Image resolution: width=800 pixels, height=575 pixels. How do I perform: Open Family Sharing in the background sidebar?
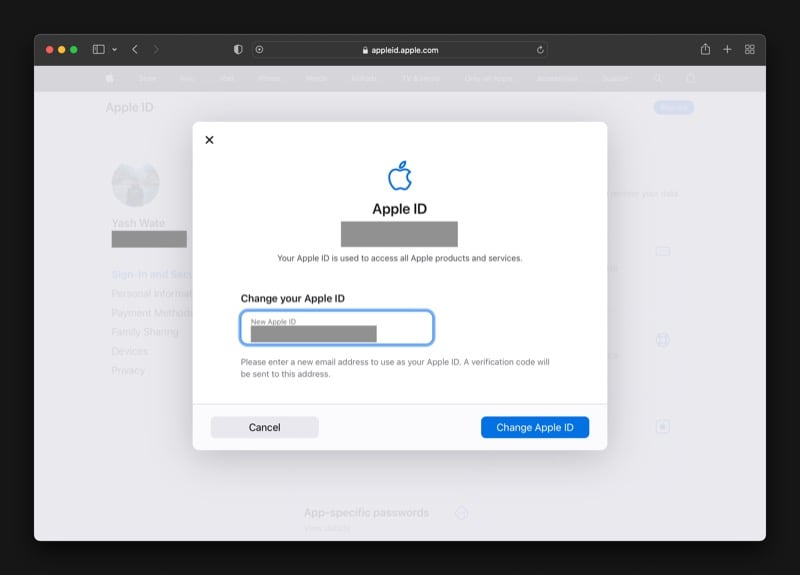point(145,332)
